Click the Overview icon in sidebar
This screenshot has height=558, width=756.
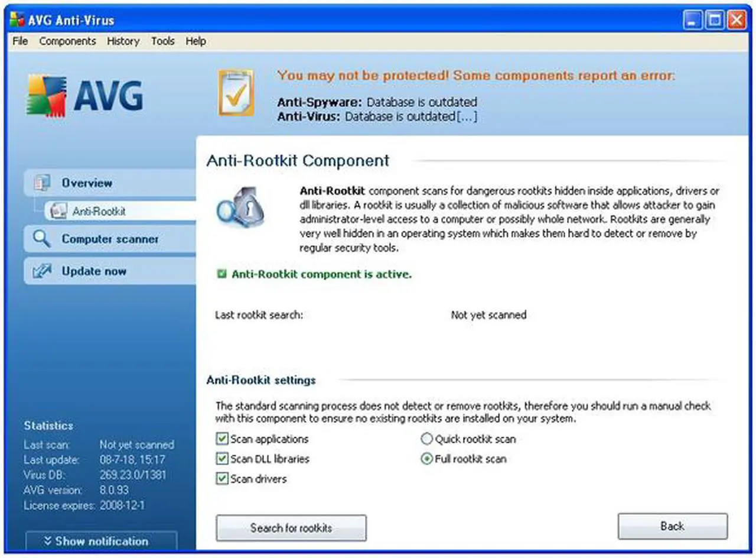coord(42,183)
